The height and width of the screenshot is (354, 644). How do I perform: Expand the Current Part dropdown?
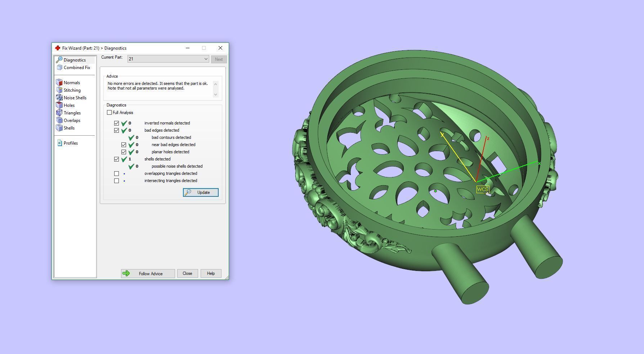[x=206, y=59]
